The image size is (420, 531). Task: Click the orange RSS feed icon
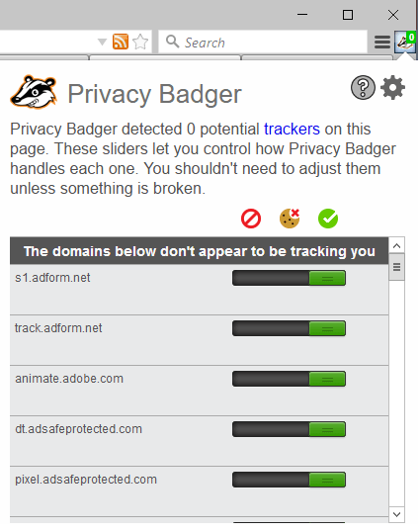coord(121,42)
